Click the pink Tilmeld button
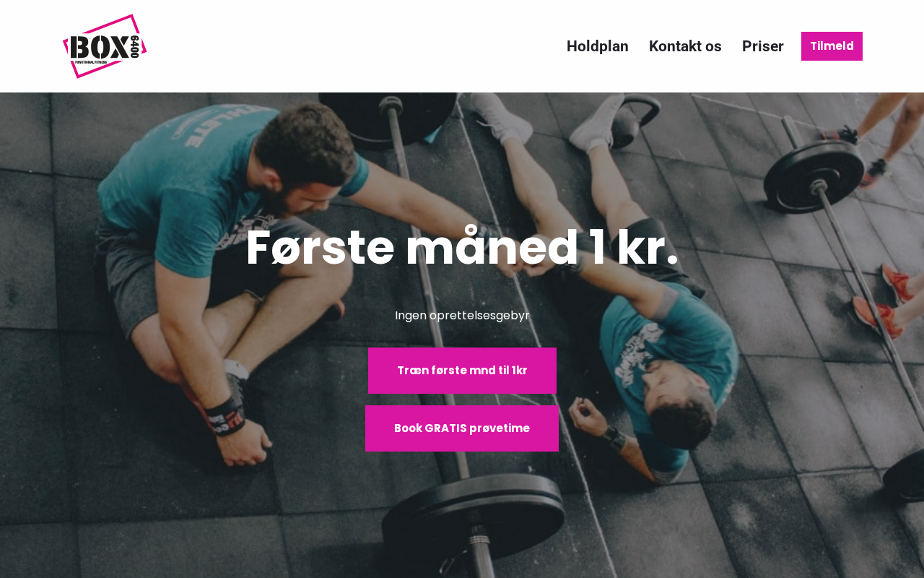The image size is (924, 578). [832, 46]
